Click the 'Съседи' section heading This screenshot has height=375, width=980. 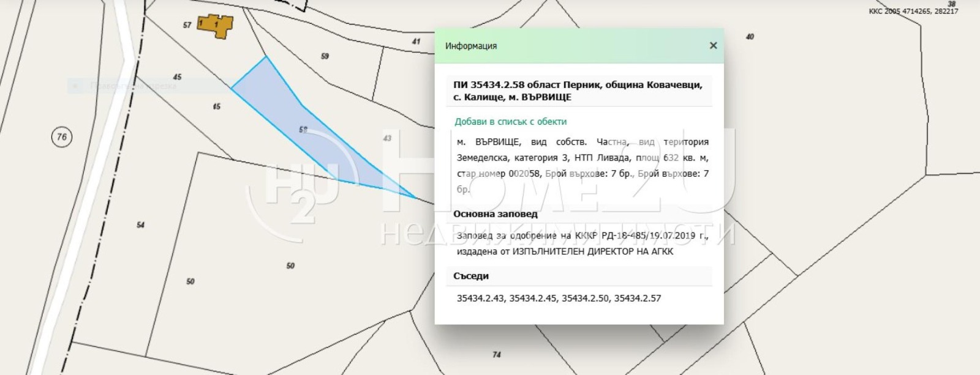point(471,276)
